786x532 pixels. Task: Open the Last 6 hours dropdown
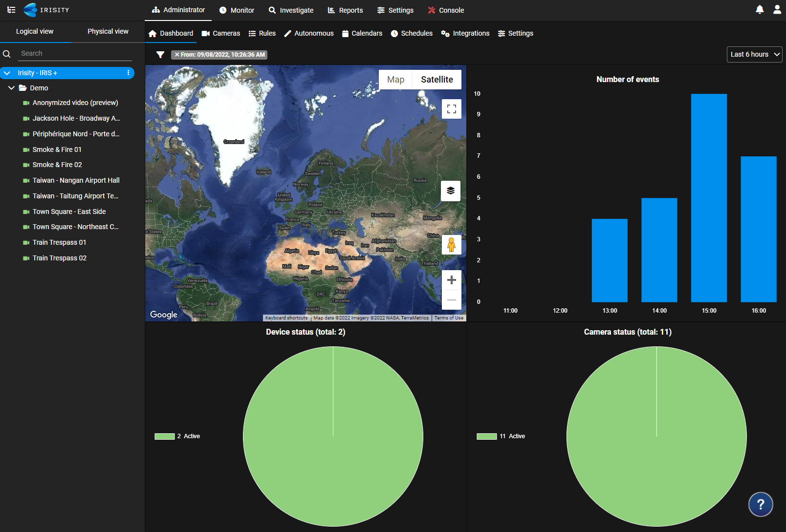pyautogui.click(x=754, y=54)
